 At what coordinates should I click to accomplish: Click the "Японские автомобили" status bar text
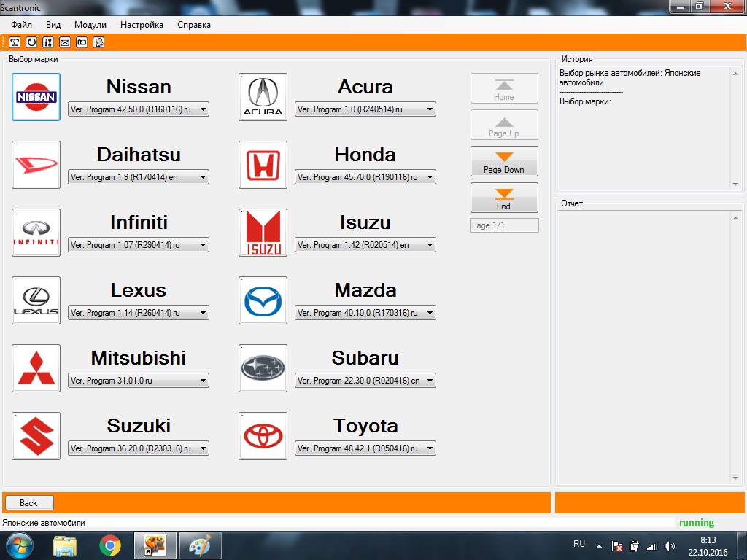click(x=44, y=523)
